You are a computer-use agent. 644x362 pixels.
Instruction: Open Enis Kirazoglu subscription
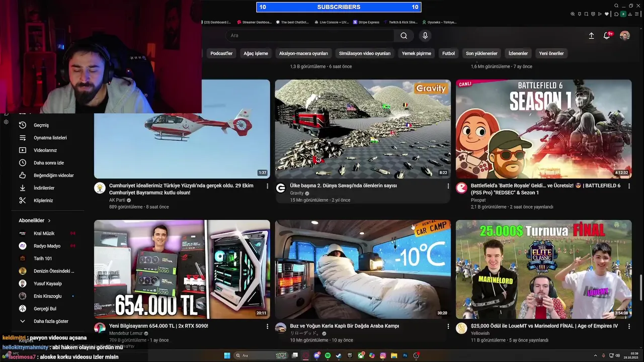(48, 296)
